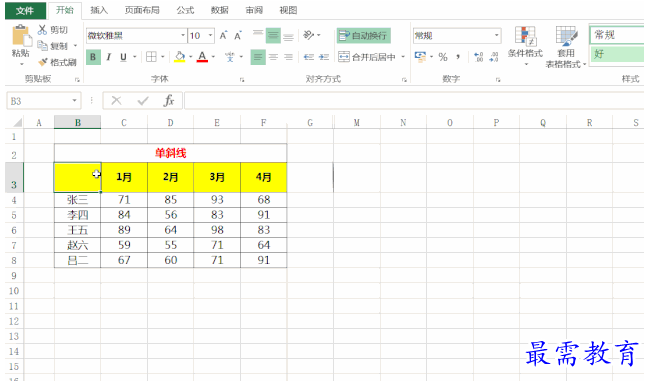Image resolution: width=647 pixels, height=385 pixels.
Task: Decrease indent
Action: (309, 57)
